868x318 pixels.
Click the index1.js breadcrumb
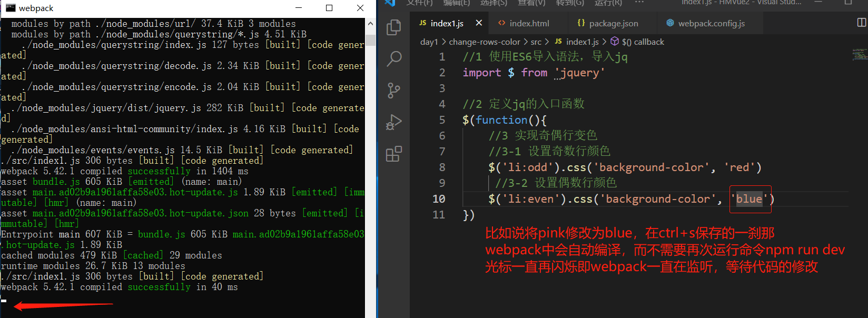[577, 42]
